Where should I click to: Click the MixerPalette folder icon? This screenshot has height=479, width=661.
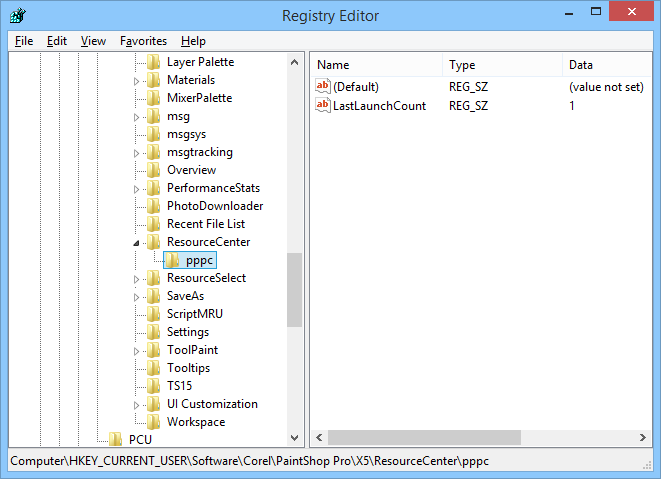pyautogui.click(x=153, y=98)
